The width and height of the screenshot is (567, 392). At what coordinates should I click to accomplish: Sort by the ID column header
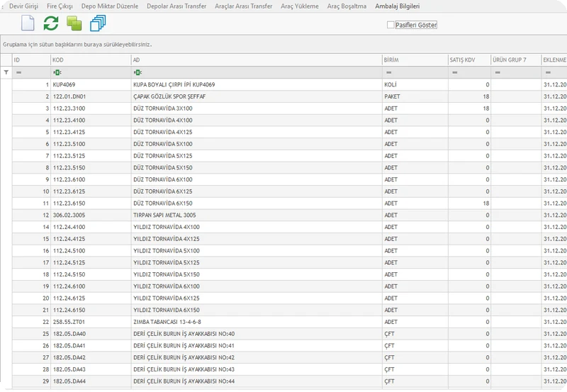[31, 60]
